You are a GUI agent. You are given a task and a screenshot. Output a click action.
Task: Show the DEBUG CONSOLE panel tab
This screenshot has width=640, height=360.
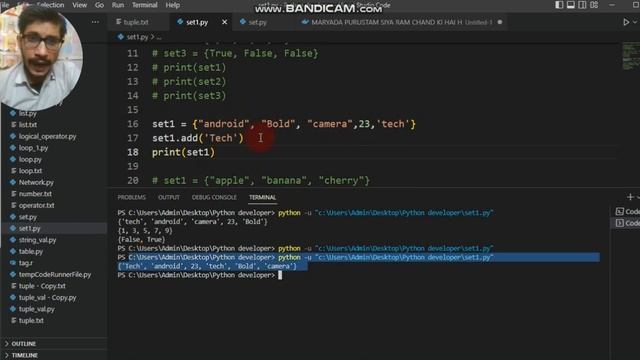click(x=214, y=197)
